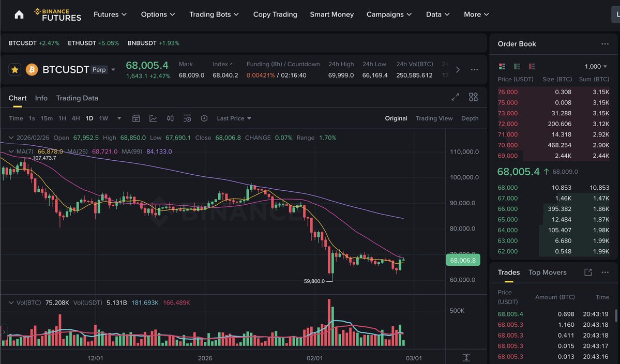Viewport: 620px width, 364px height.
Task: Open the chart display settings icon
Action: pos(187,118)
